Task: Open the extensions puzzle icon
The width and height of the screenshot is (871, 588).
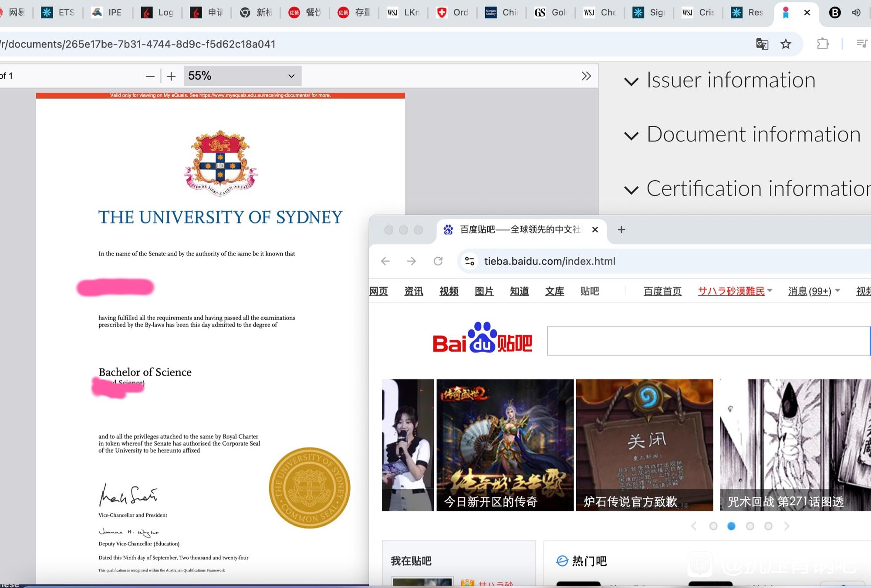Action: (x=823, y=44)
